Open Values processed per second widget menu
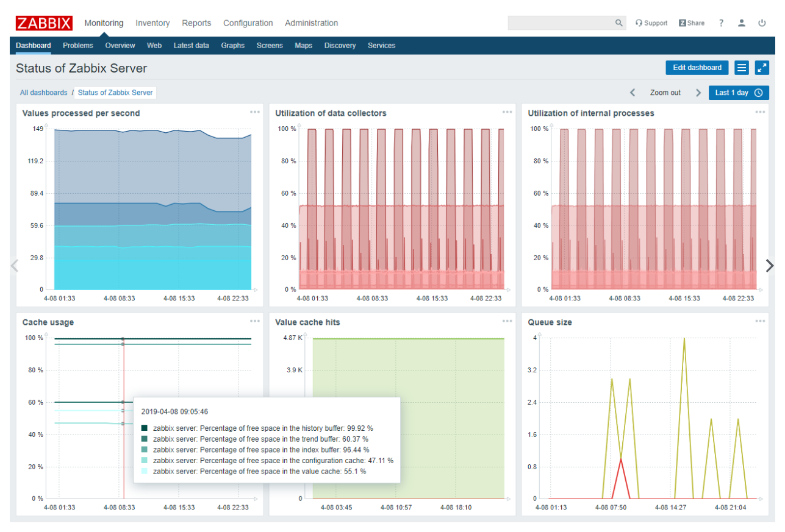The image size is (785, 532). click(254, 112)
